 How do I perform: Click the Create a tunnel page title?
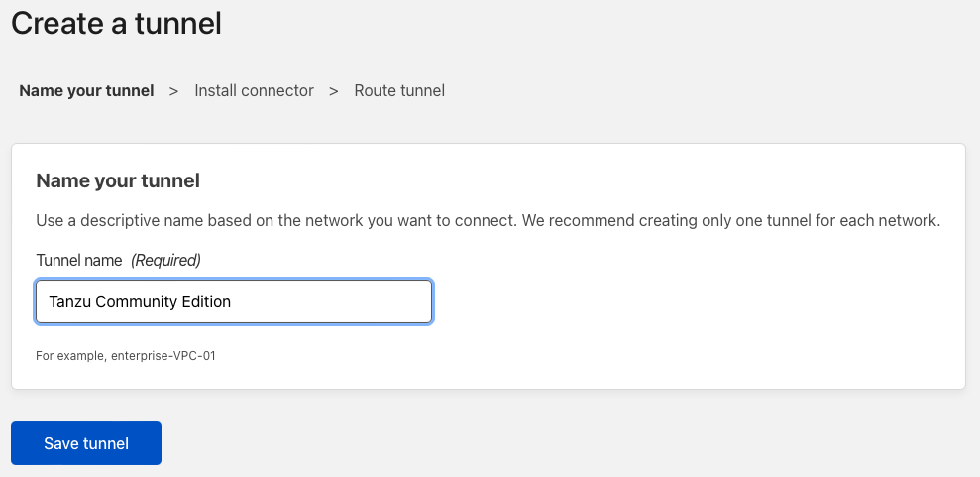116,24
